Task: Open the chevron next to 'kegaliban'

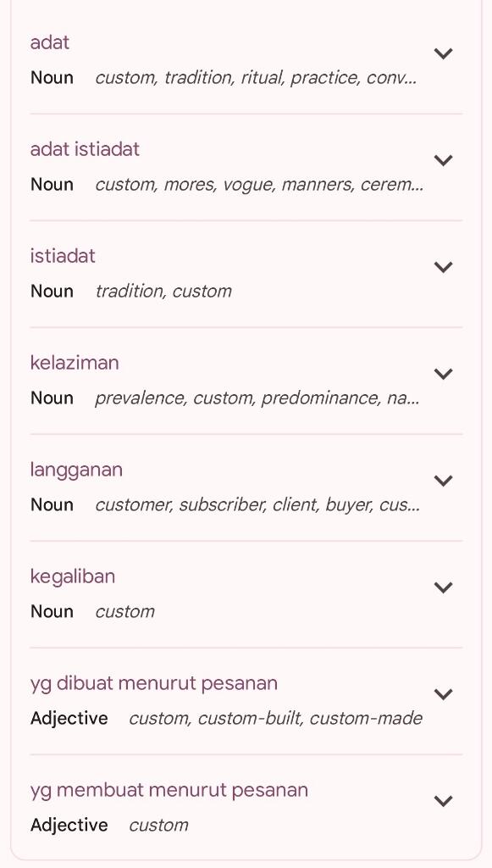Action: click(x=443, y=587)
